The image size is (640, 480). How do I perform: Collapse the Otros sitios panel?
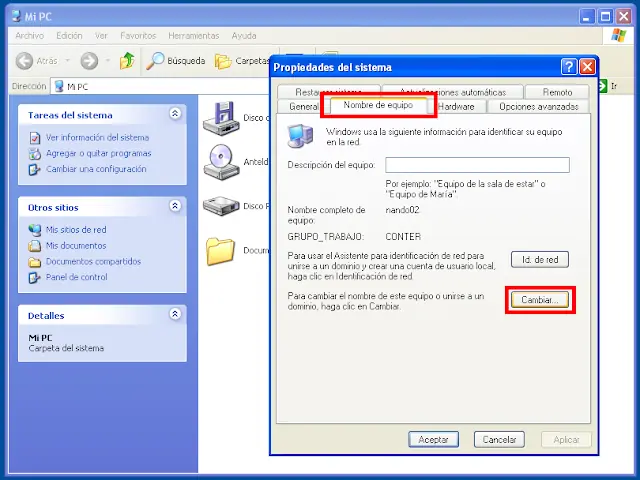(x=175, y=206)
